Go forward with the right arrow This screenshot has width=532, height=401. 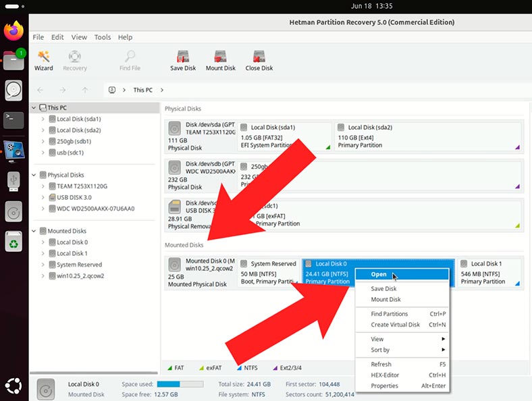point(62,90)
